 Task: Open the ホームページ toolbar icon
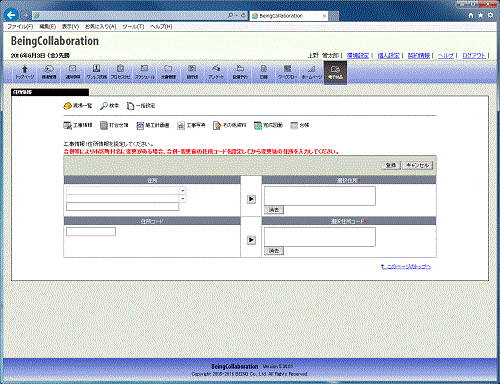pyautogui.click(x=311, y=72)
